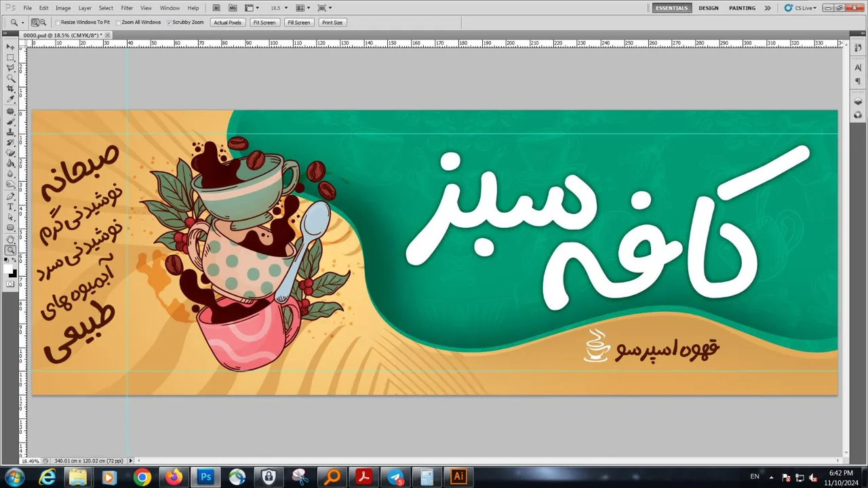868x488 pixels.
Task: Select the Crop tool
Action: [10, 89]
